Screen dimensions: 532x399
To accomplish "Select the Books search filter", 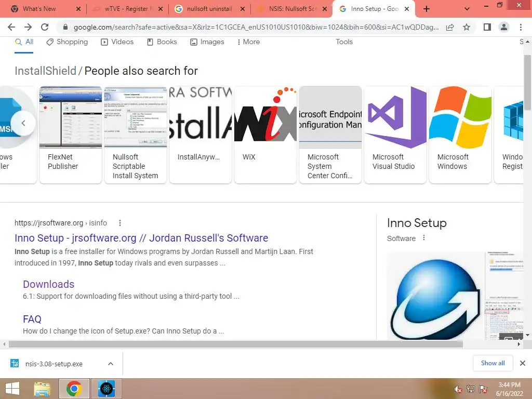I will (162, 42).
